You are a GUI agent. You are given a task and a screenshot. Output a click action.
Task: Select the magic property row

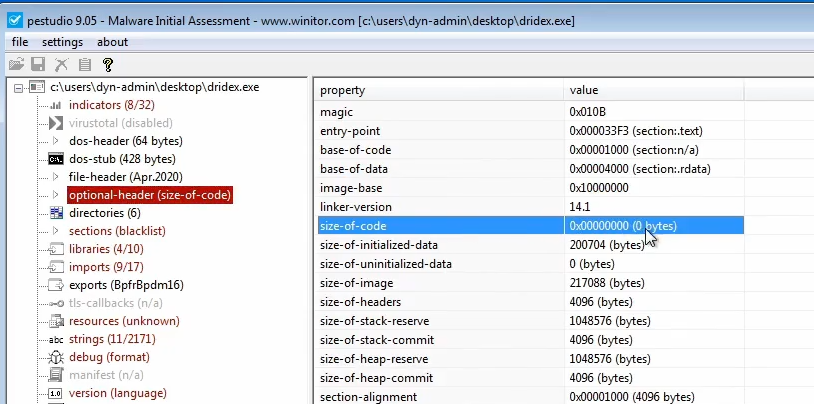point(530,112)
